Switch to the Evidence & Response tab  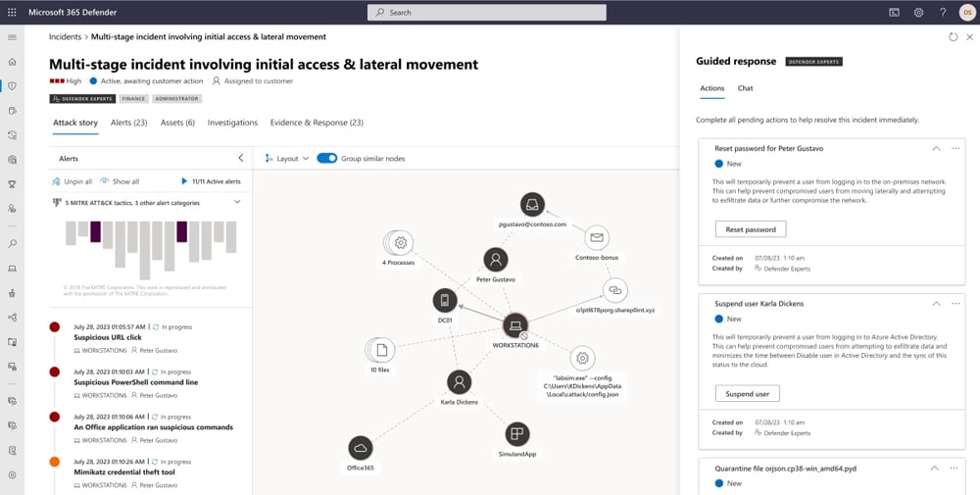coord(317,123)
